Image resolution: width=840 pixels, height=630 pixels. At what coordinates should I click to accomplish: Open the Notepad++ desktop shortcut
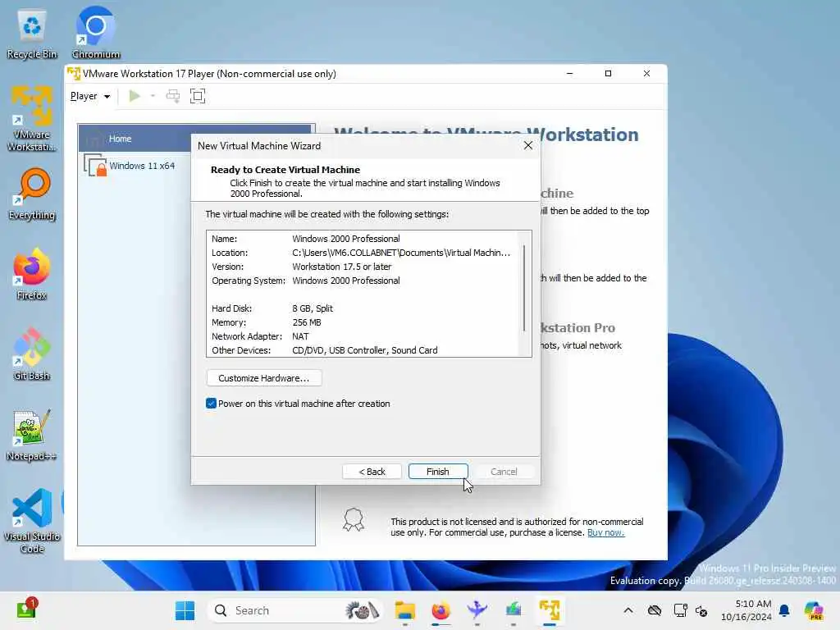click(x=32, y=435)
